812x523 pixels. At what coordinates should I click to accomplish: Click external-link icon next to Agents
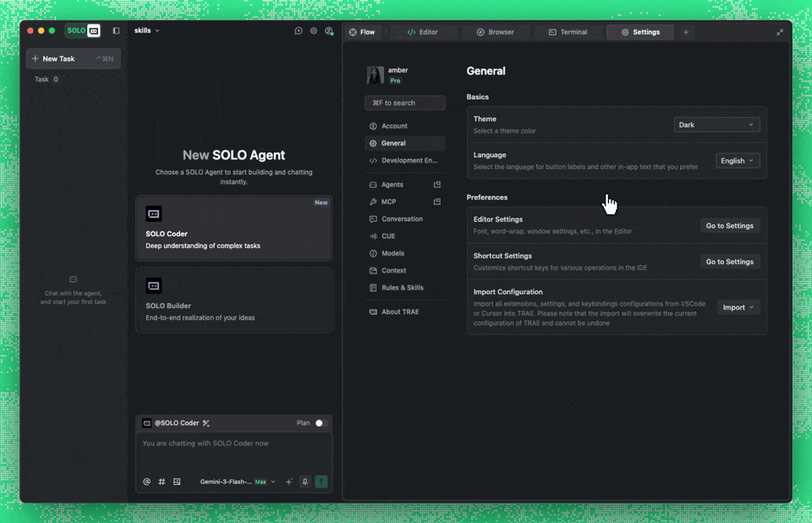pyautogui.click(x=437, y=184)
